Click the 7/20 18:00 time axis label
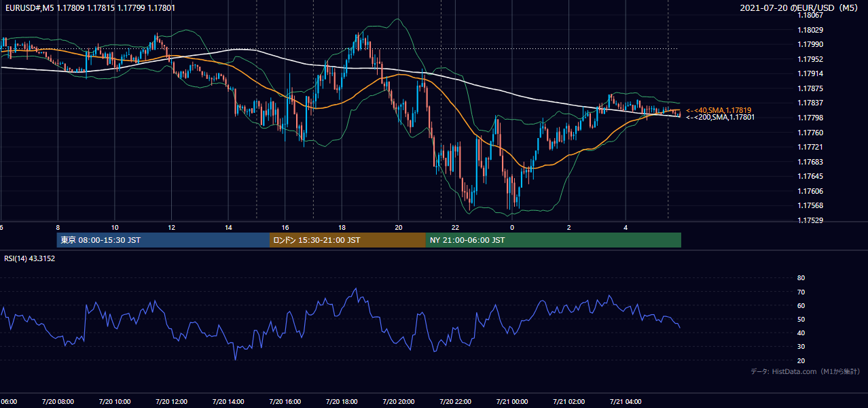868x408 pixels. (342, 401)
